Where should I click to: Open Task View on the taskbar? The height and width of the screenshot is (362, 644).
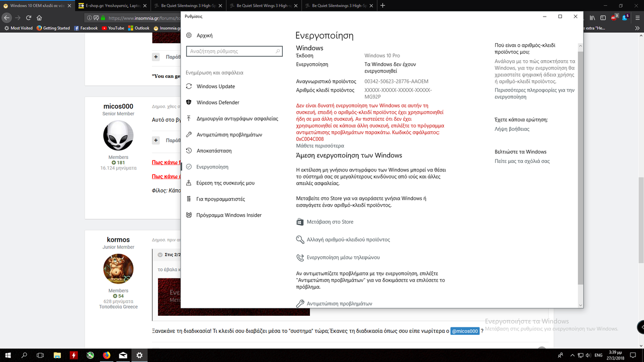pyautogui.click(x=40, y=355)
